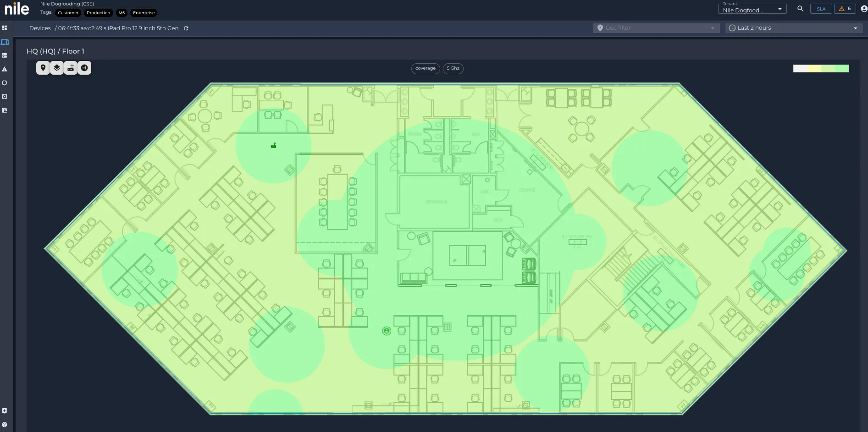
Task: Click the Last 2 hours dropdown arrow
Action: [856, 28]
